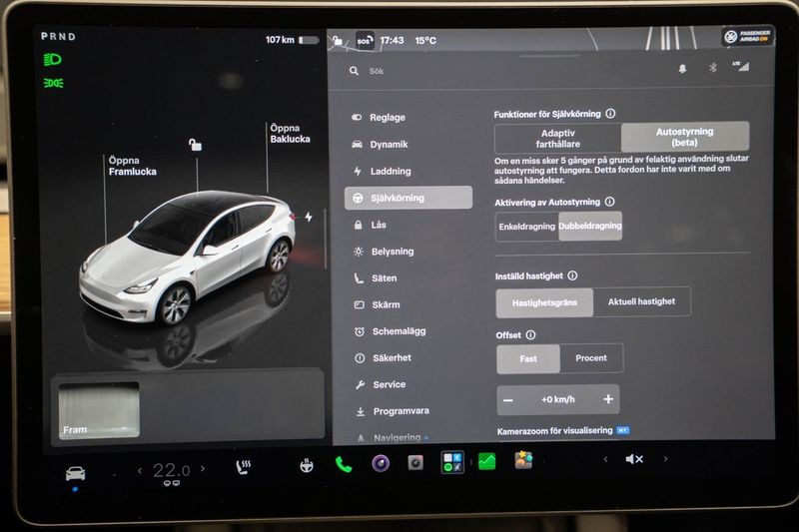Select the Självkörning menu entry

click(408, 198)
